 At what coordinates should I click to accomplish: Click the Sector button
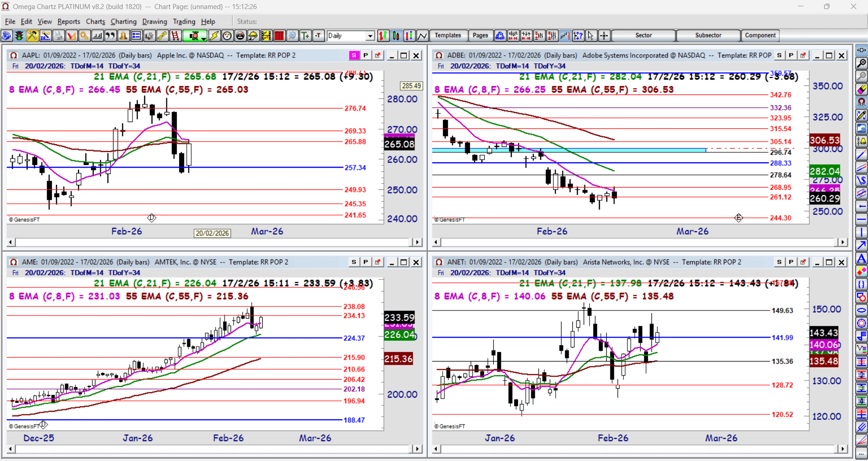pos(643,36)
